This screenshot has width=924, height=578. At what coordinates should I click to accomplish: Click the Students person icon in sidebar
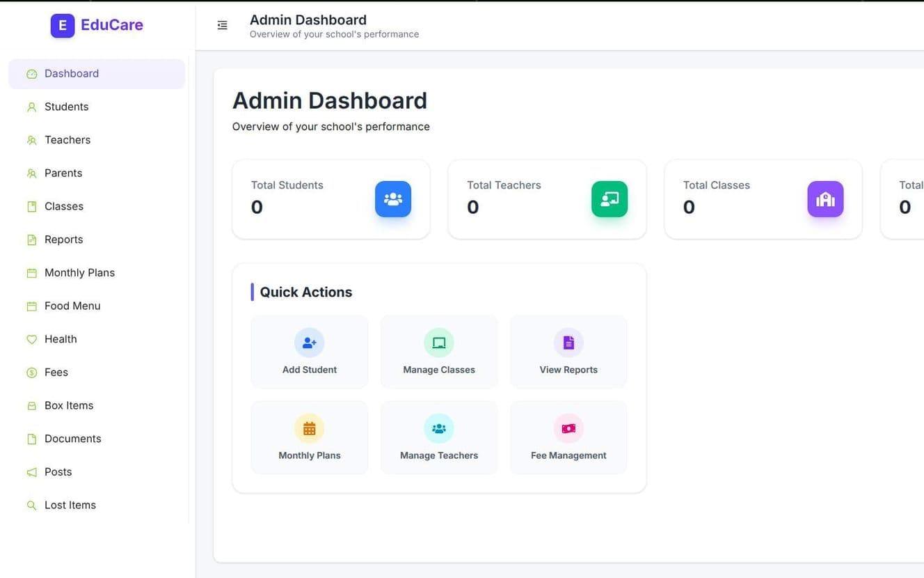pyautogui.click(x=31, y=107)
